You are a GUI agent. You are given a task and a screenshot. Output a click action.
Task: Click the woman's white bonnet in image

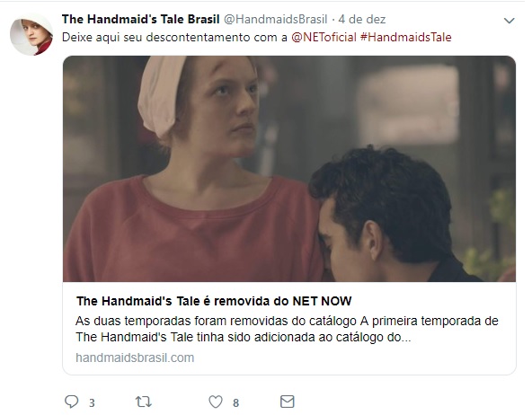click(x=159, y=95)
